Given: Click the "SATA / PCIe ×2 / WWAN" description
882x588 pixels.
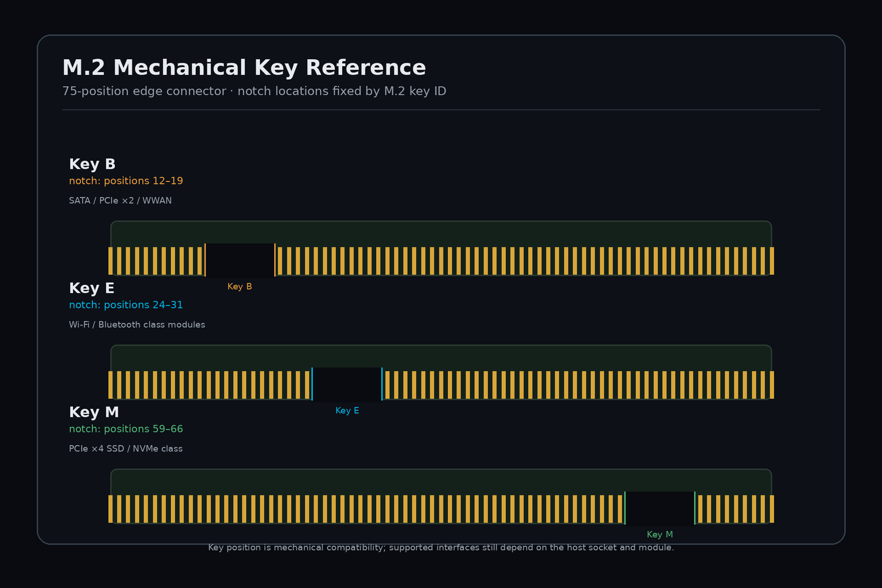Looking at the screenshot, I should click(120, 200).
